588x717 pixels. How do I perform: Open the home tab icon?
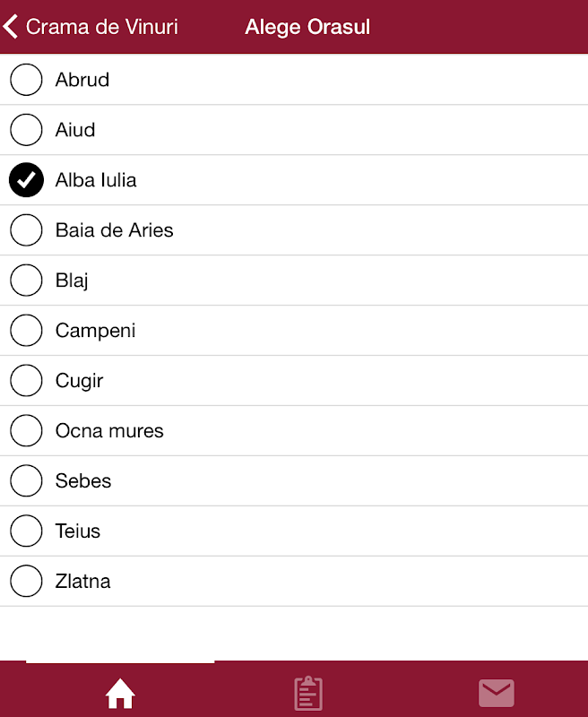point(120,694)
